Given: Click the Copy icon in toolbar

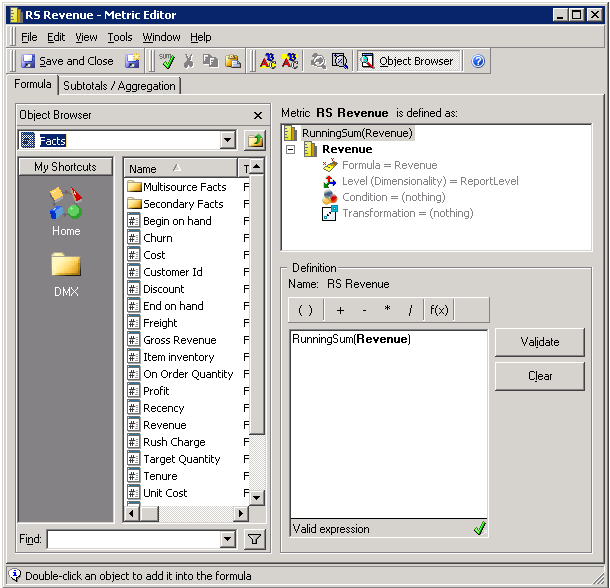Looking at the screenshot, I should [210, 61].
